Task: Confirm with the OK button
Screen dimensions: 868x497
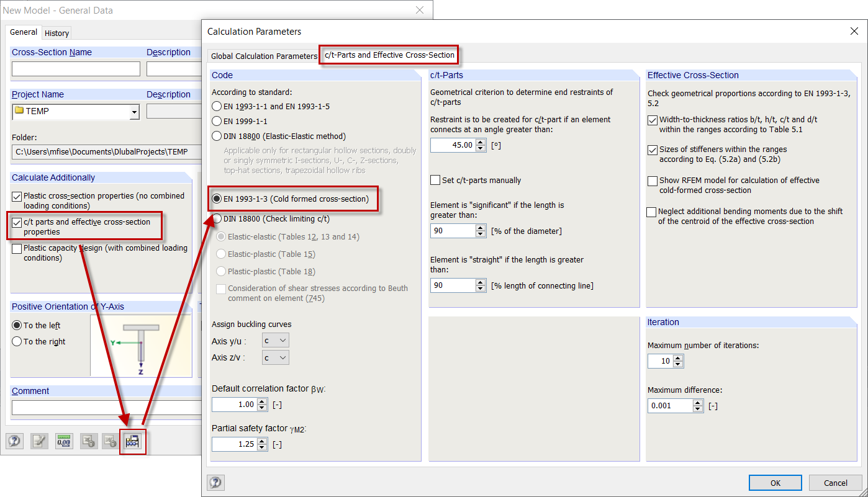Action: click(775, 483)
